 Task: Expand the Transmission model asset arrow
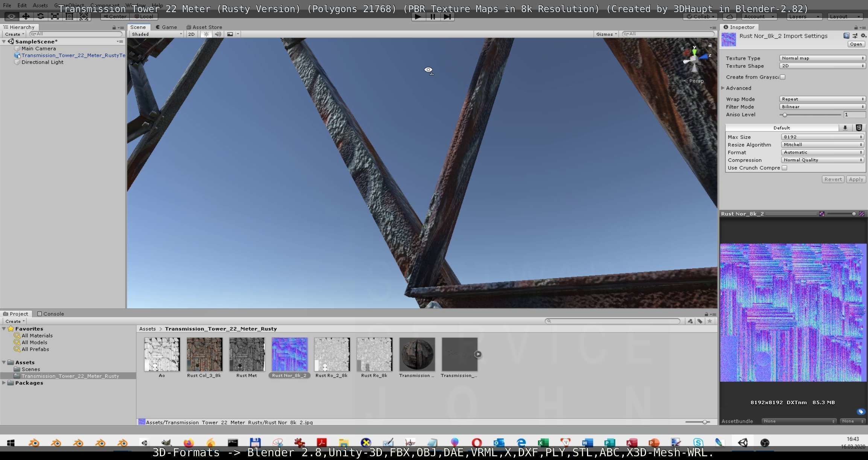[478, 355]
